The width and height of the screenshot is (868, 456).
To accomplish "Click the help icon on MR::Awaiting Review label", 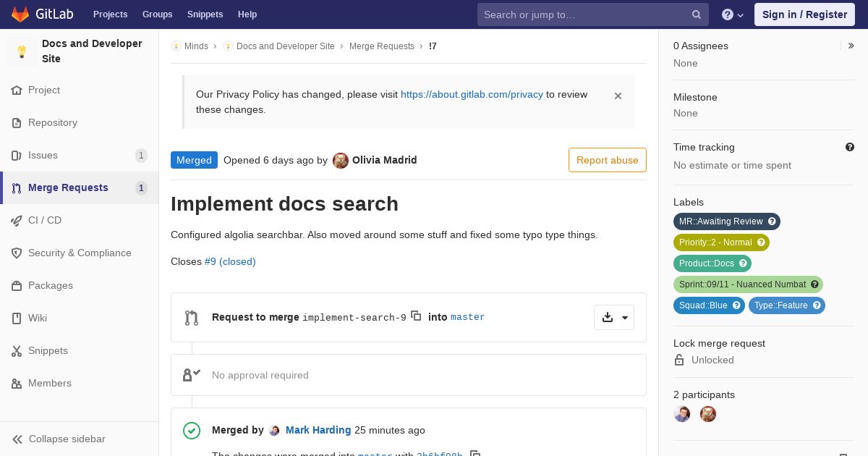I will (772, 221).
